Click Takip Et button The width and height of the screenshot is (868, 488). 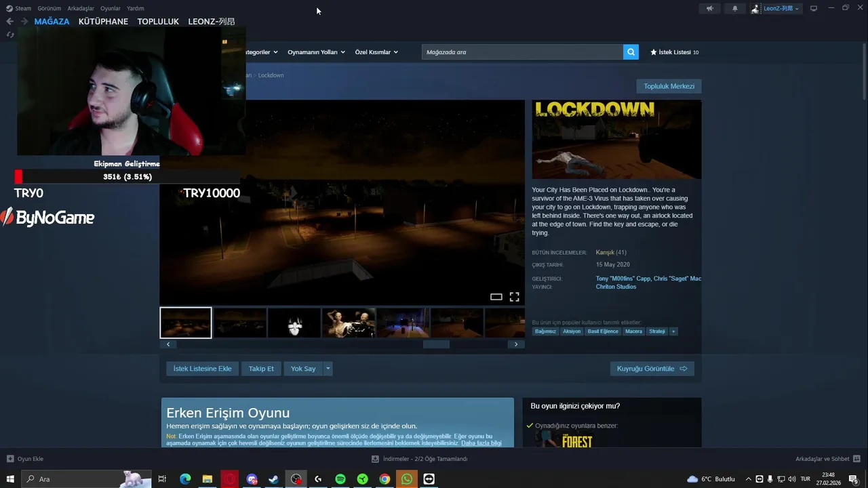261,369
